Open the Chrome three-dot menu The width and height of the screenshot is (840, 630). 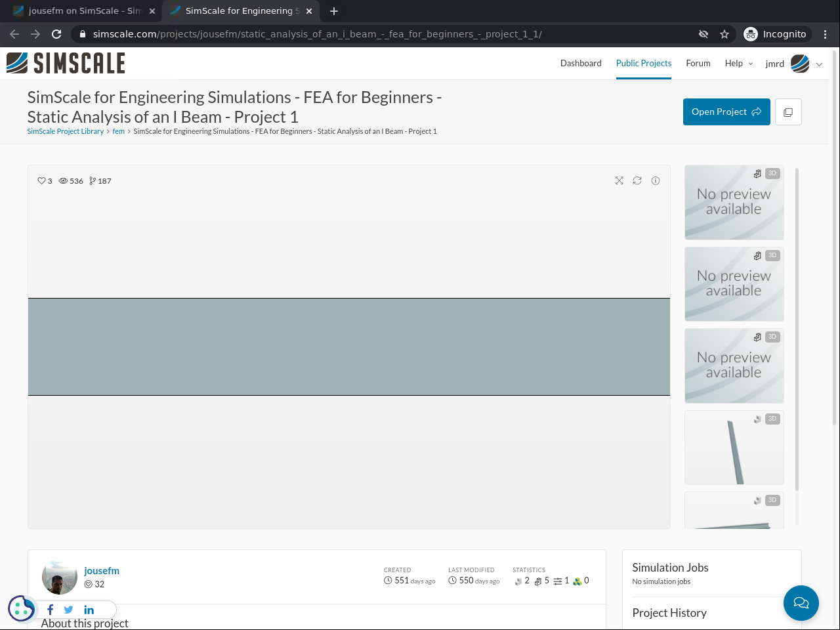tap(826, 34)
